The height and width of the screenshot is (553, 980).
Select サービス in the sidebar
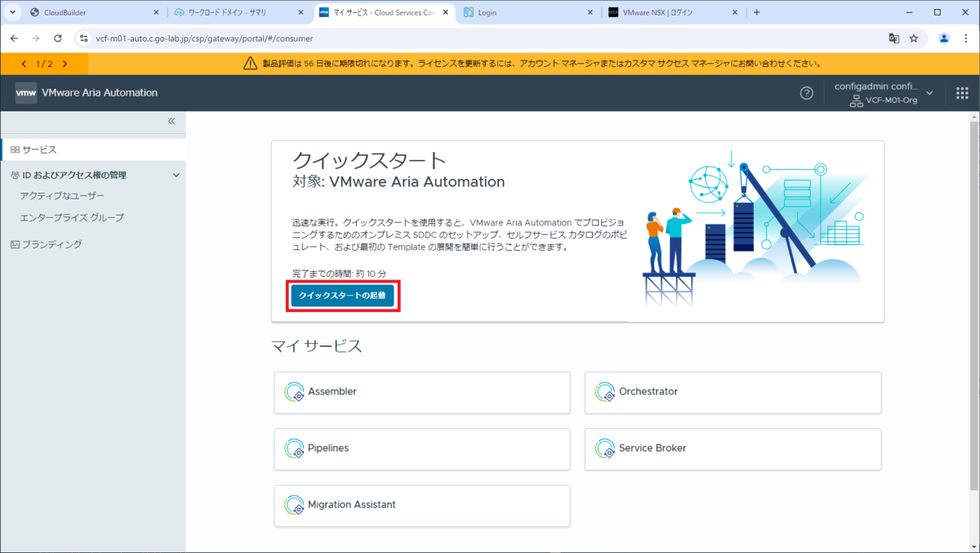pos(93,149)
